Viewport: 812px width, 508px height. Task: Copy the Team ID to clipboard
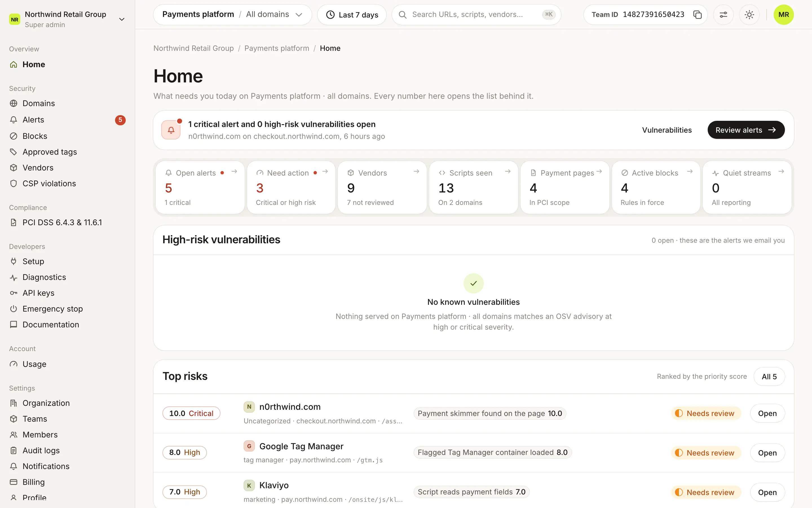(697, 15)
